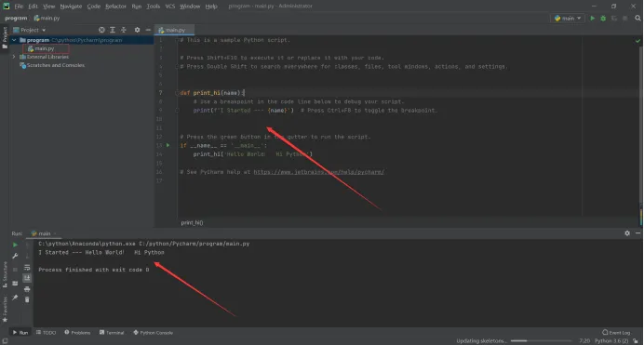644x345 pixels.
Task: Open the Refactor menu
Action: [115, 7]
